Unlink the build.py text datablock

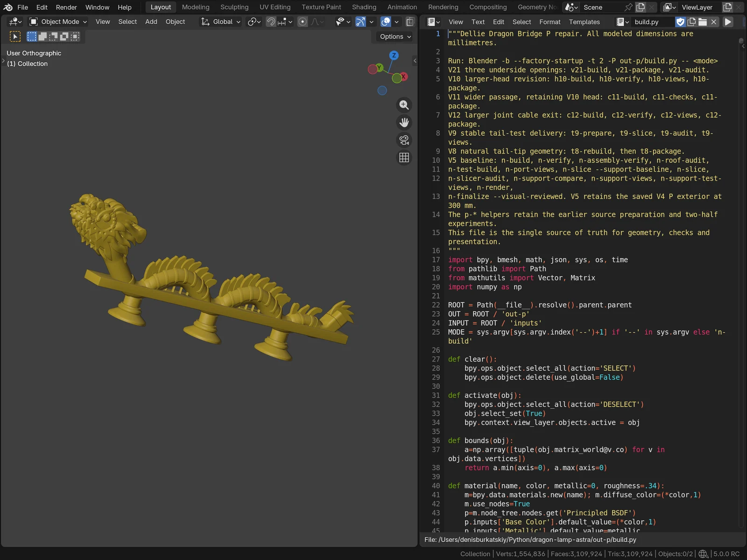pyautogui.click(x=714, y=22)
